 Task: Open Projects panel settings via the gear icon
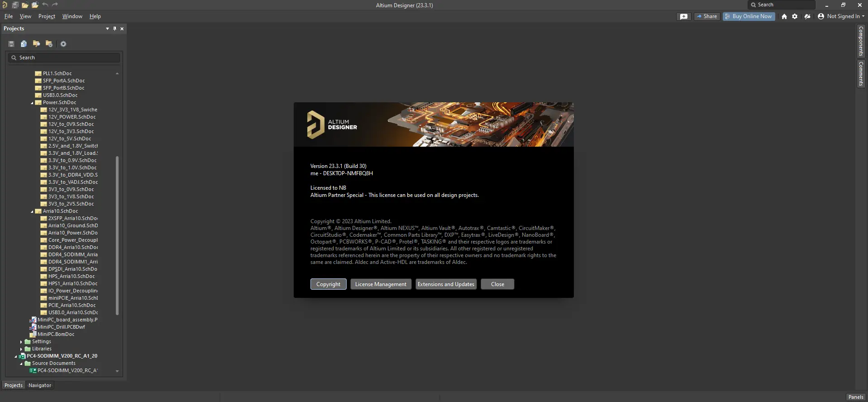[x=63, y=44]
